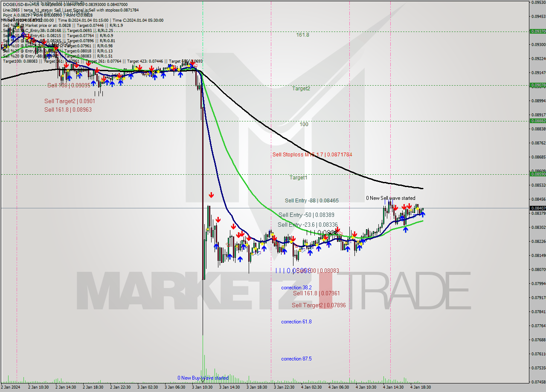Click the 3 Jan 10:30 time label
The width and height of the screenshot is (546, 392).
pos(203,387)
